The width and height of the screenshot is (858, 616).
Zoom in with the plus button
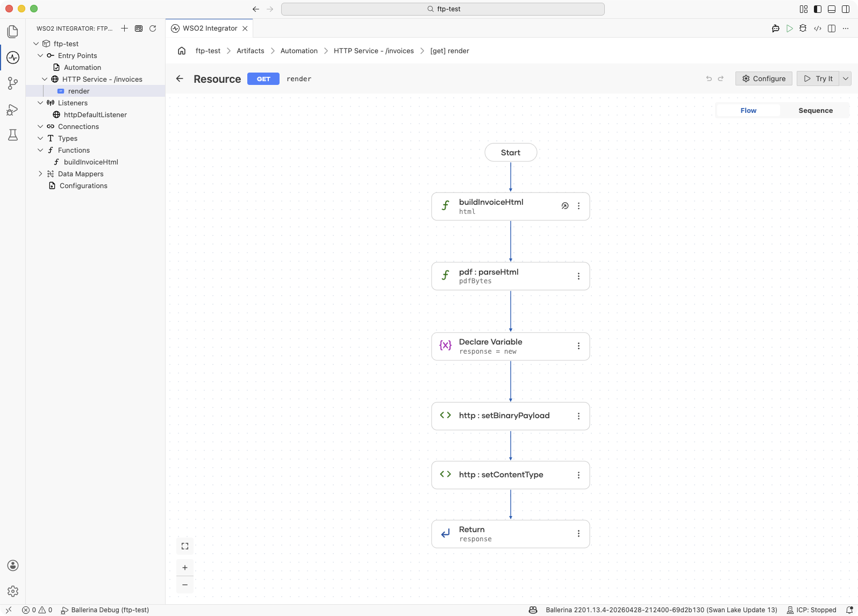pos(185,568)
